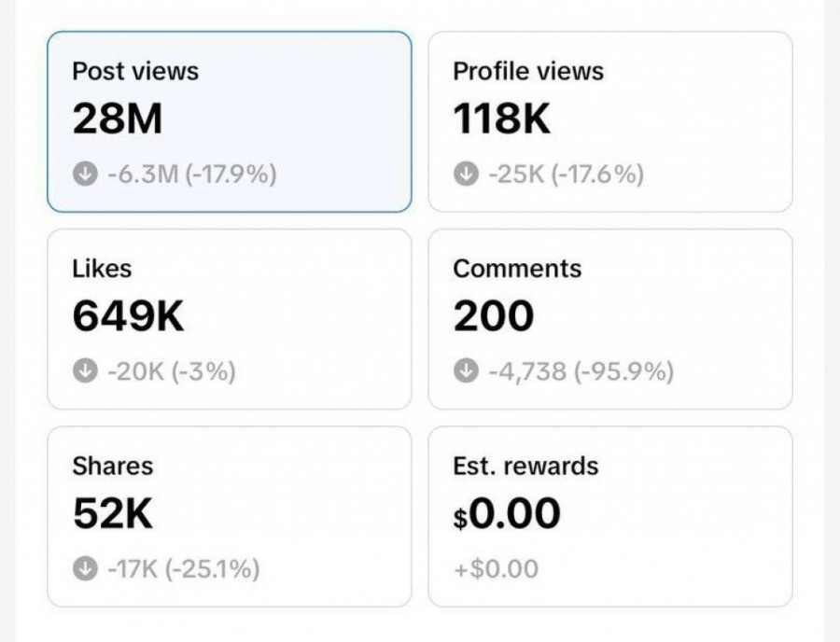This screenshot has height=642, width=840.
Task: Click the 28M post views value
Action: (118, 119)
